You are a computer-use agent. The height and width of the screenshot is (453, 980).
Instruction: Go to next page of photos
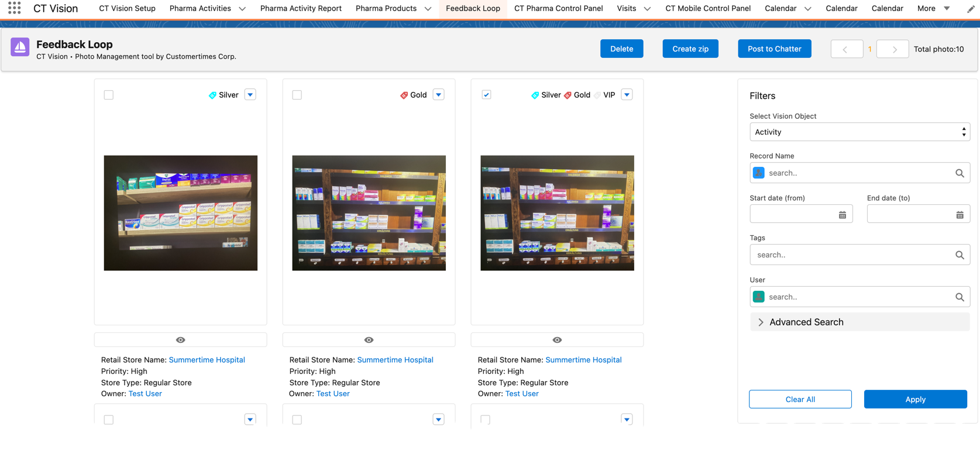click(894, 49)
